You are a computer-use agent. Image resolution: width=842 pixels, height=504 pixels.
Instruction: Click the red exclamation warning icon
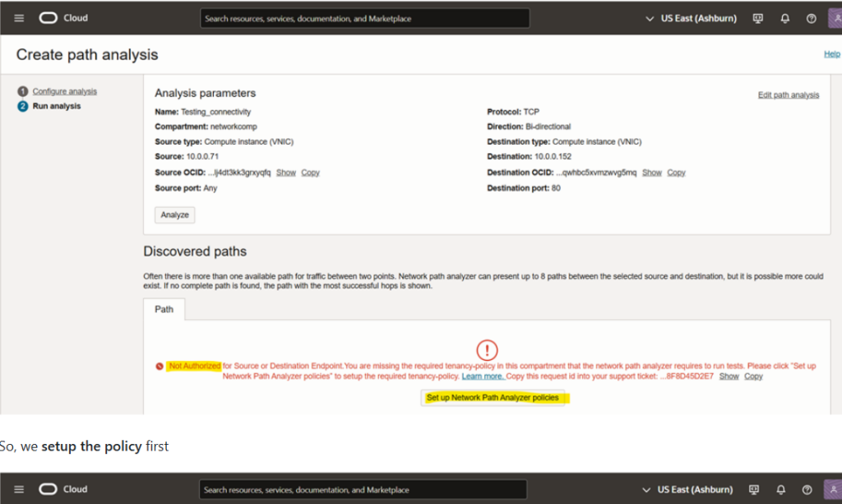[x=487, y=350]
